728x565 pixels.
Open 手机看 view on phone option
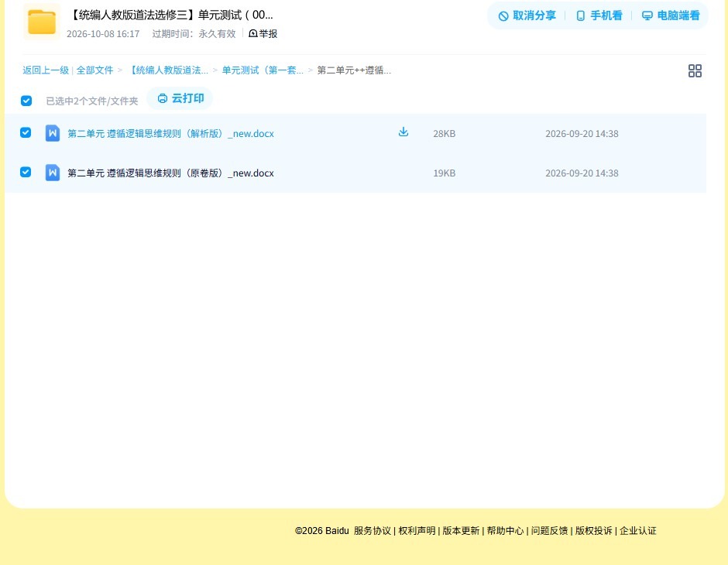tap(599, 15)
